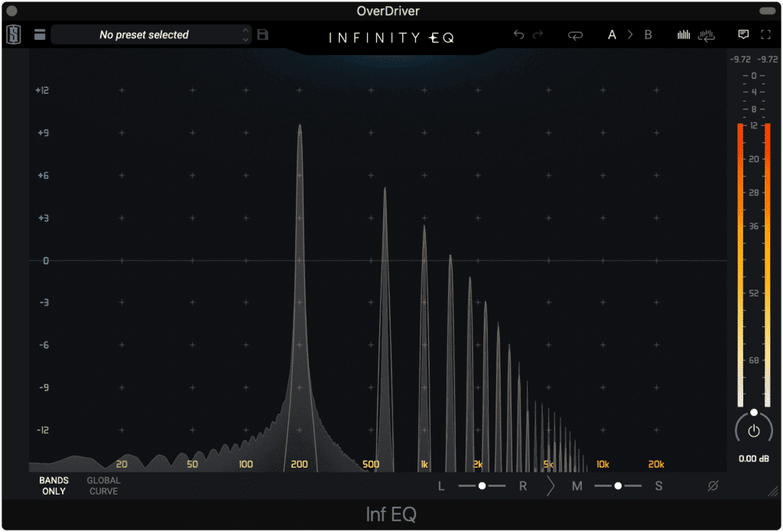Viewport: 783px width, 532px height.
Task: Click the loop arrows icon beside redo
Action: click(x=575, y=35)
